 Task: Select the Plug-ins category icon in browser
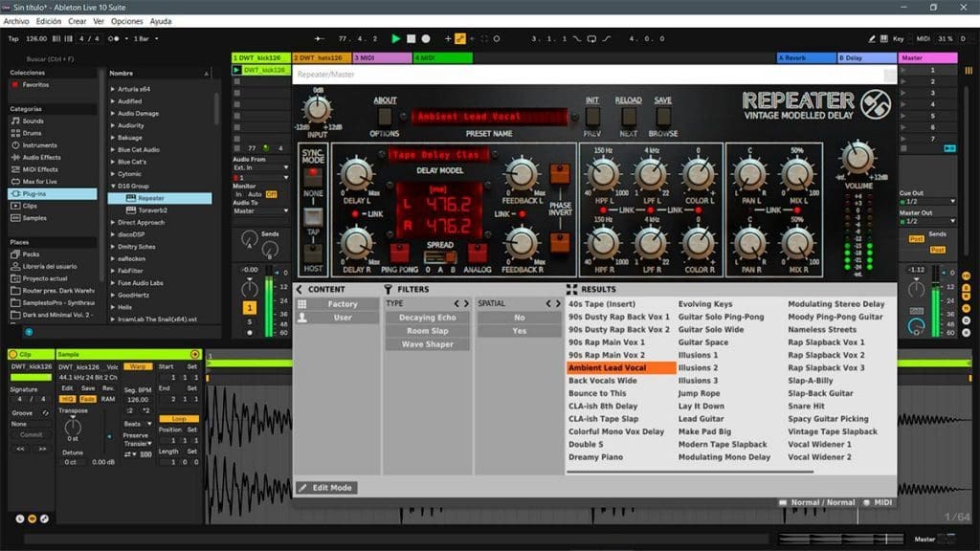14,193
